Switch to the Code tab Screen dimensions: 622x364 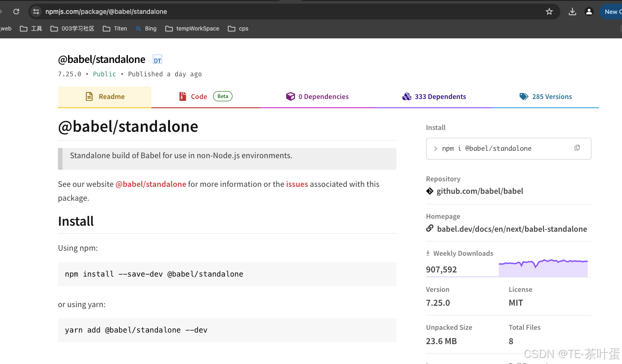click(x=205, y=97)
